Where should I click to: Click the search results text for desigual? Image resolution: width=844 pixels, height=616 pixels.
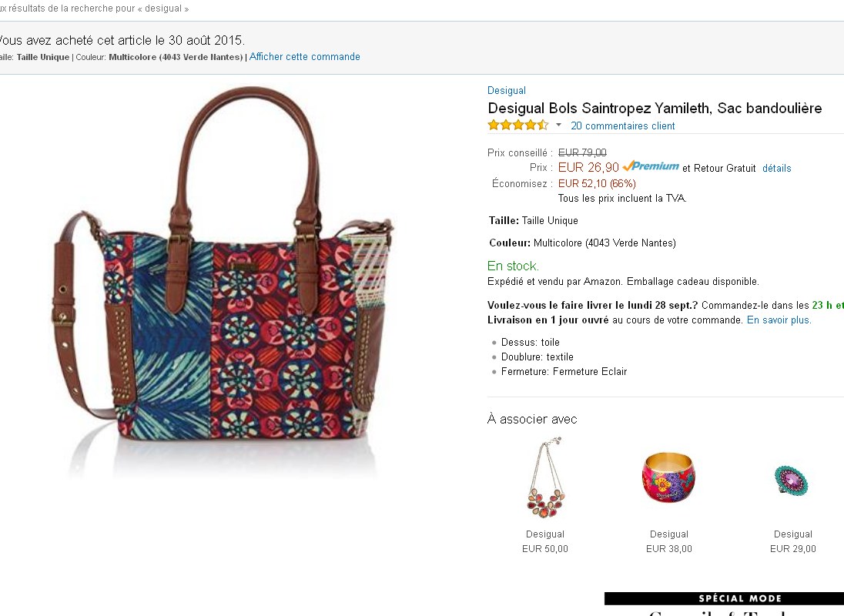[95, 9]
